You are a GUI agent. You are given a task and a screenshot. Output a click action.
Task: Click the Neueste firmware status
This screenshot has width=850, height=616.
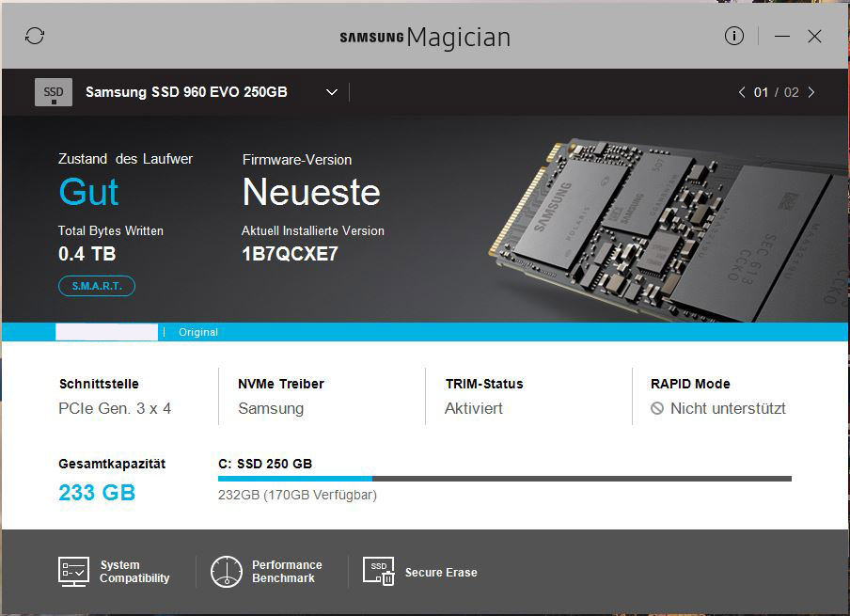311,192
